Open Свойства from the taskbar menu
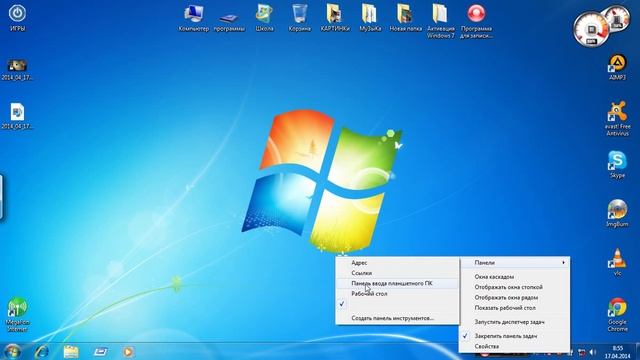Screen dimensions: 640x360 pos(514,346)
